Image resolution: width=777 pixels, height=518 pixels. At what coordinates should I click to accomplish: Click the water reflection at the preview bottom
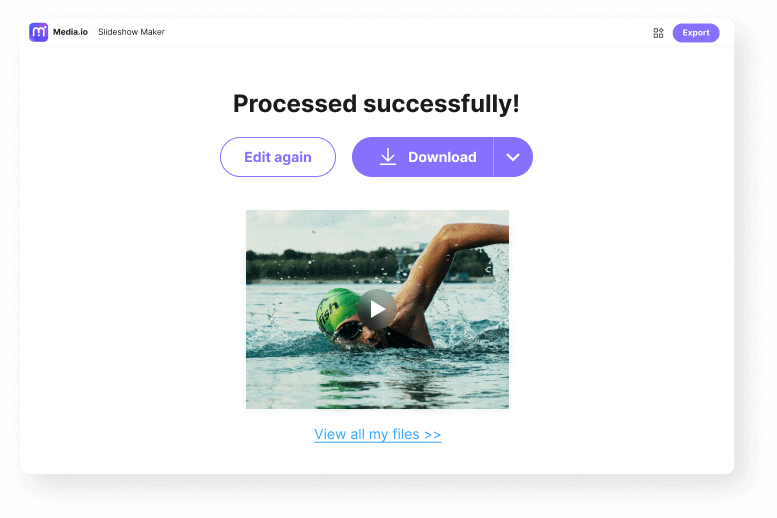point(377,384)
